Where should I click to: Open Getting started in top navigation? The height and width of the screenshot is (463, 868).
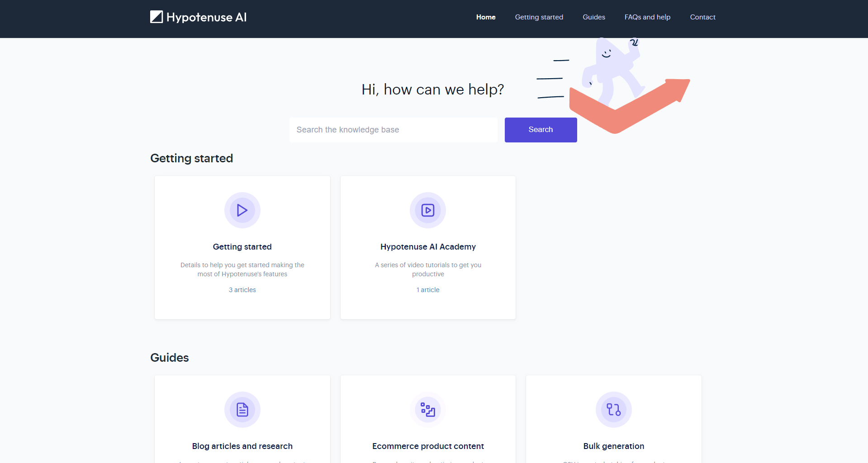pos(539,17)
